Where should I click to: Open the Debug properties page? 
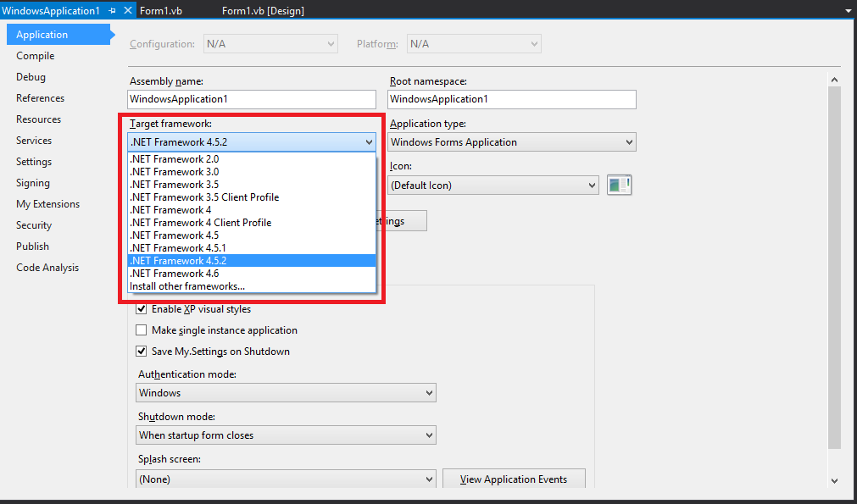coord(31,77)
